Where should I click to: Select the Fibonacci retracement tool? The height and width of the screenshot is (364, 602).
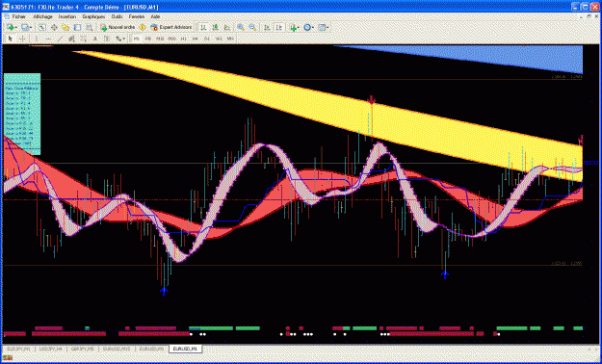pos(83,39)
